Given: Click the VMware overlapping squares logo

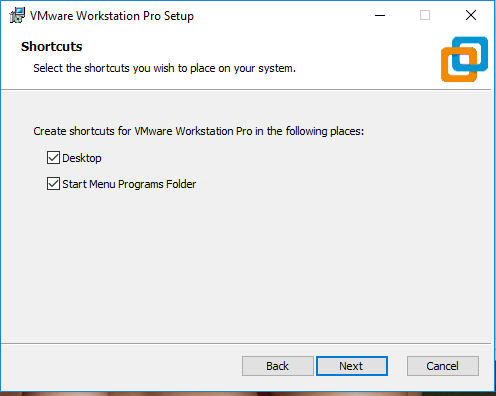Looking at the screenshot, I should click(x=464, y=59).
